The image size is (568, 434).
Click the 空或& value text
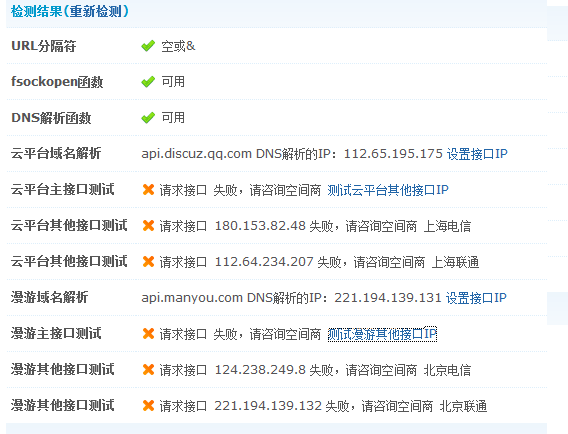178,46
